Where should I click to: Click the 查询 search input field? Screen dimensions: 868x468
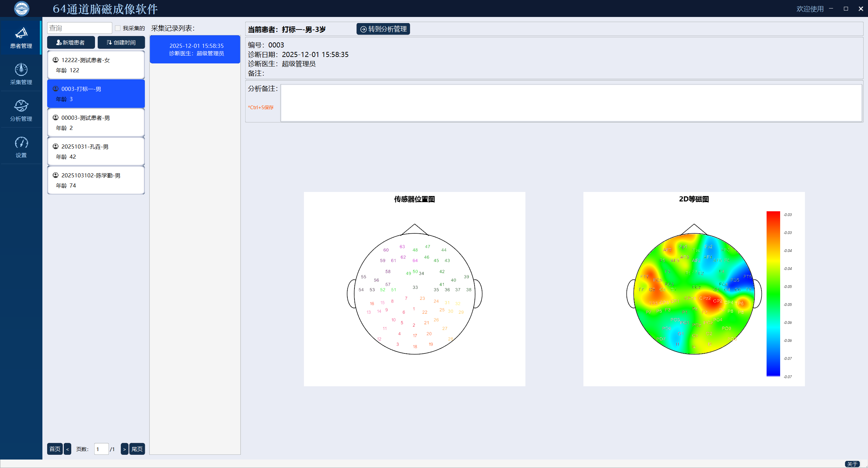(79, 28)
